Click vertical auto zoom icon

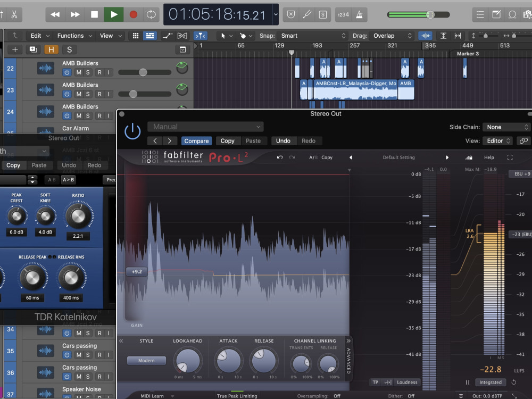pos(443,36)
